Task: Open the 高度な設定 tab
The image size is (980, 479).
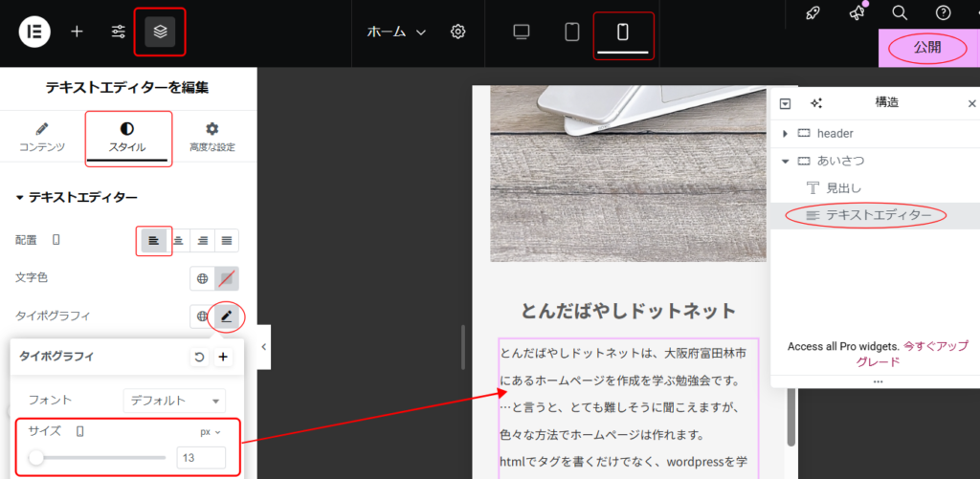Action: point(212,137)
